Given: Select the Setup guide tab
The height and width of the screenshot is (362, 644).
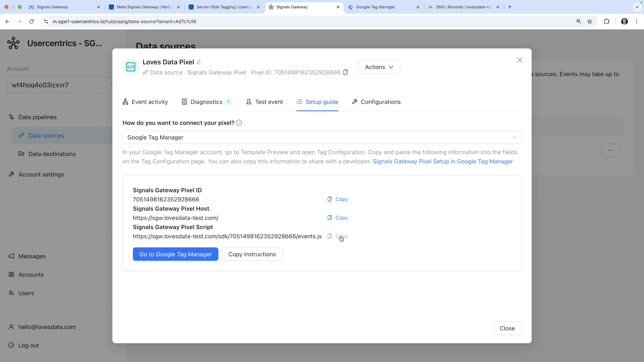Looking at the screenshot, I should point(317,102).
